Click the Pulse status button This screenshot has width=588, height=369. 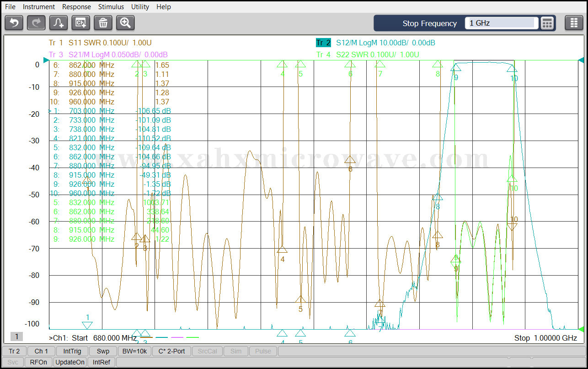(x=263, y=351)
